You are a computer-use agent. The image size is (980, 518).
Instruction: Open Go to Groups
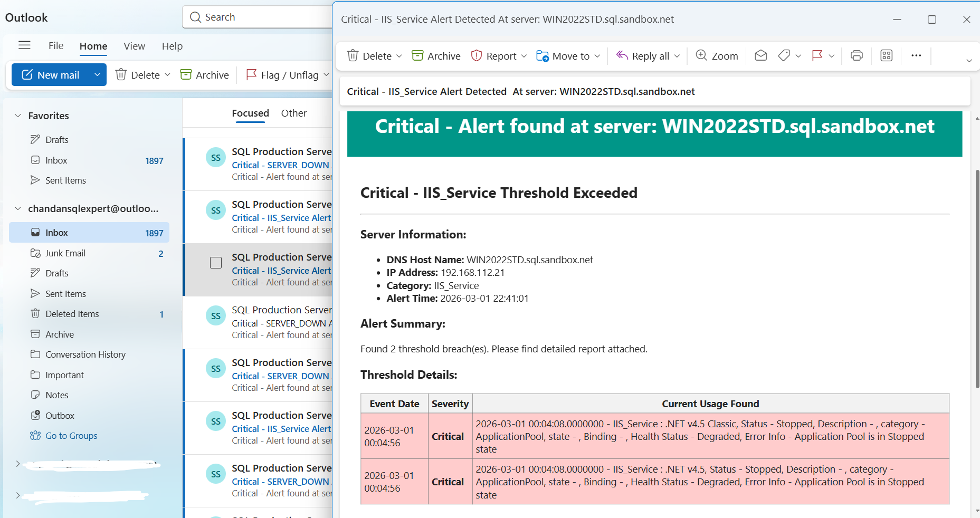(x=71, y=436)
